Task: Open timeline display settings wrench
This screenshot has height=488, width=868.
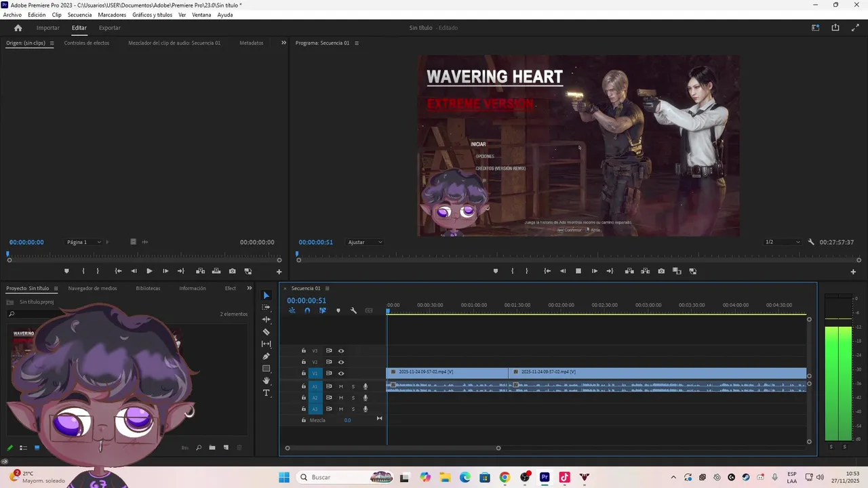Action: click(x=353, y=310)
